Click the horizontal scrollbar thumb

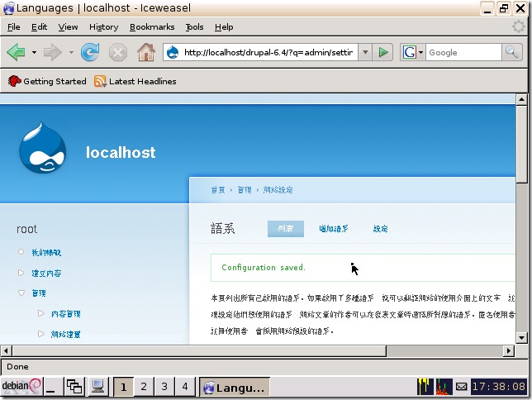tap(199, 350)
